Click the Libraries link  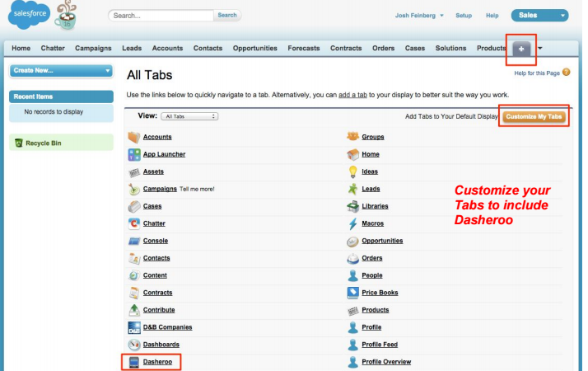[375, 206]
